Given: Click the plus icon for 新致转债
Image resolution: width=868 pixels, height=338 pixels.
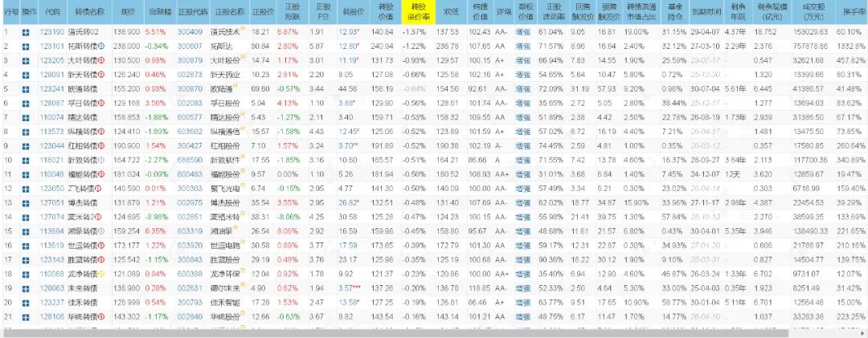Looking at the screenshot, I should point(26,160).
